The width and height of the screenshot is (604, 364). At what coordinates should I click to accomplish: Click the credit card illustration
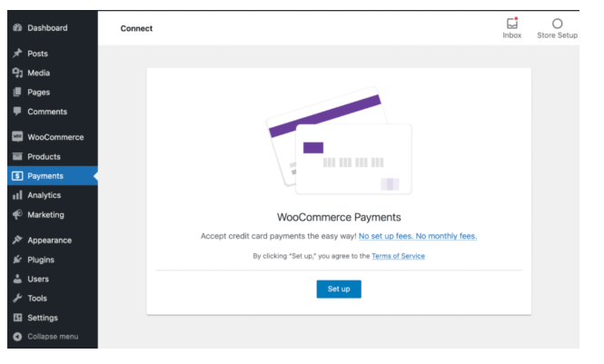click(339, 144)
